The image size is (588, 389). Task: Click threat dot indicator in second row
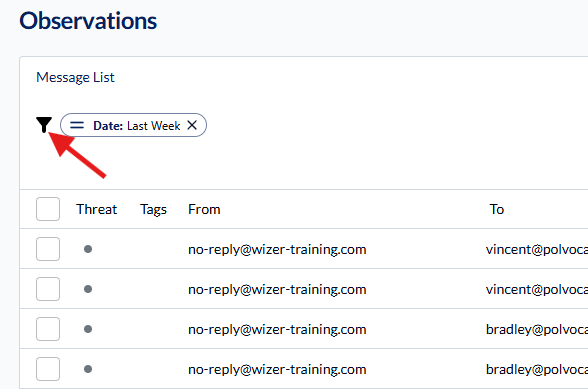pos(88,289)
